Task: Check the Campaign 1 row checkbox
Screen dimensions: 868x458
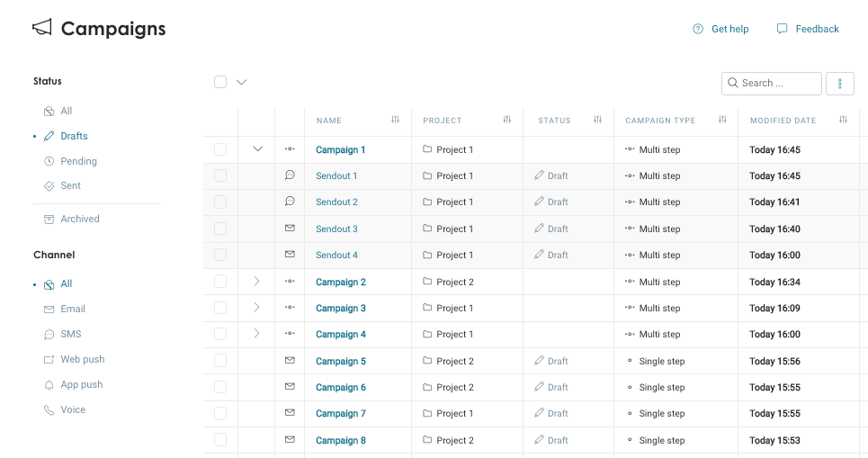Action: pyautogui.click(x=220, y=149)
